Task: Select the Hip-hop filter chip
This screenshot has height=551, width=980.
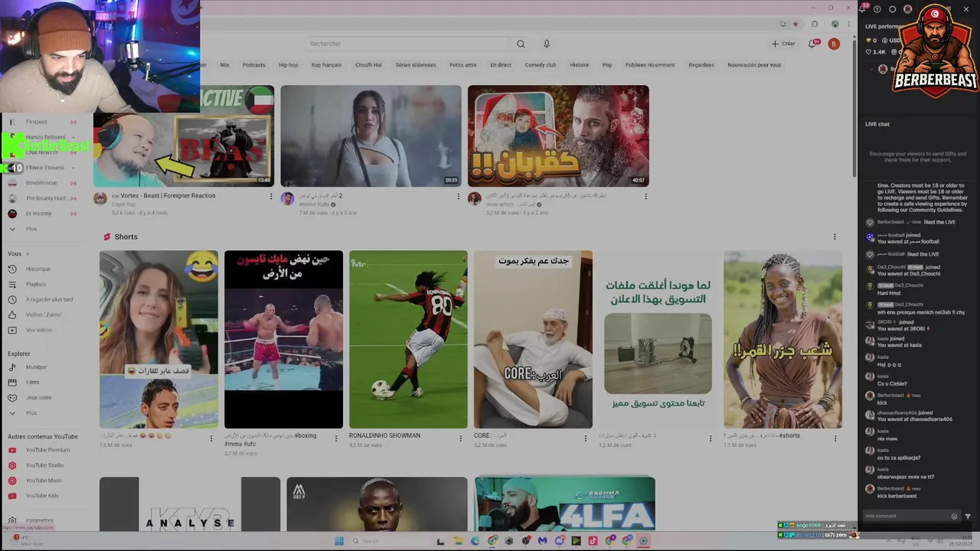Action: tap(288, 65)
